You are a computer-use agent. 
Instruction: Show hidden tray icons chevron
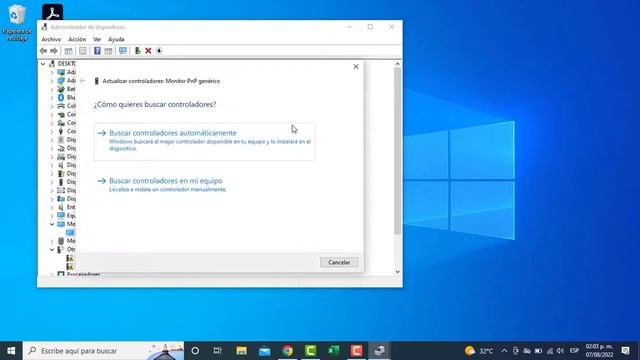pyautogui.click(x=504, y=351)
